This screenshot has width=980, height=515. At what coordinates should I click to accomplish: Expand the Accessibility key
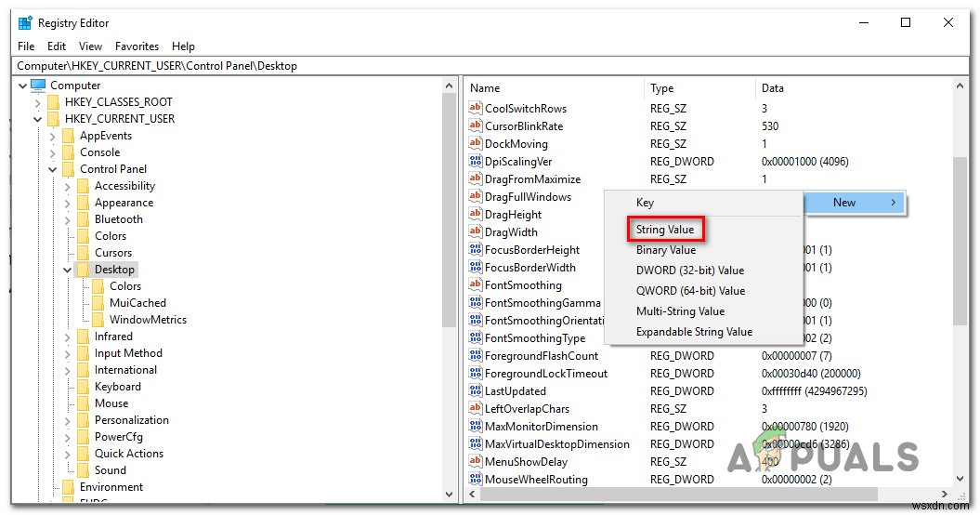[68, 187]
